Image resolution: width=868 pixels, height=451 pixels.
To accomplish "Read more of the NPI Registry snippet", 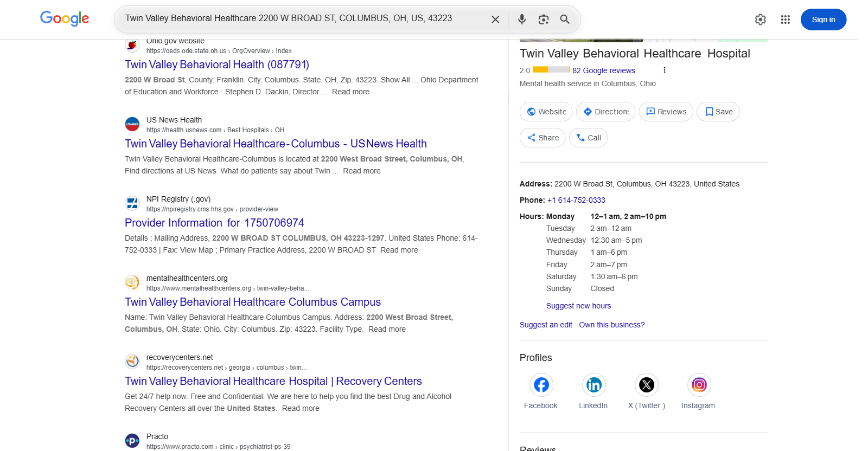I will click(399, 250).
